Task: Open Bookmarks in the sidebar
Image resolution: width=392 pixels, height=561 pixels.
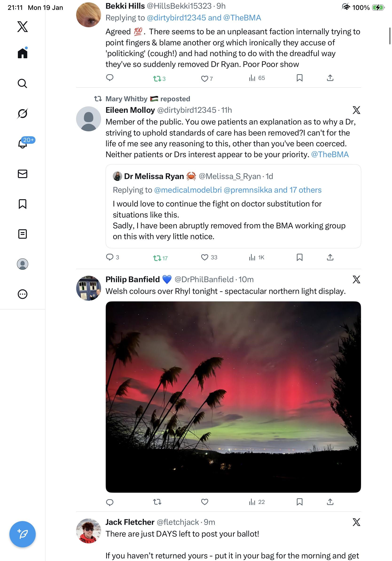Action: (23, 204)
